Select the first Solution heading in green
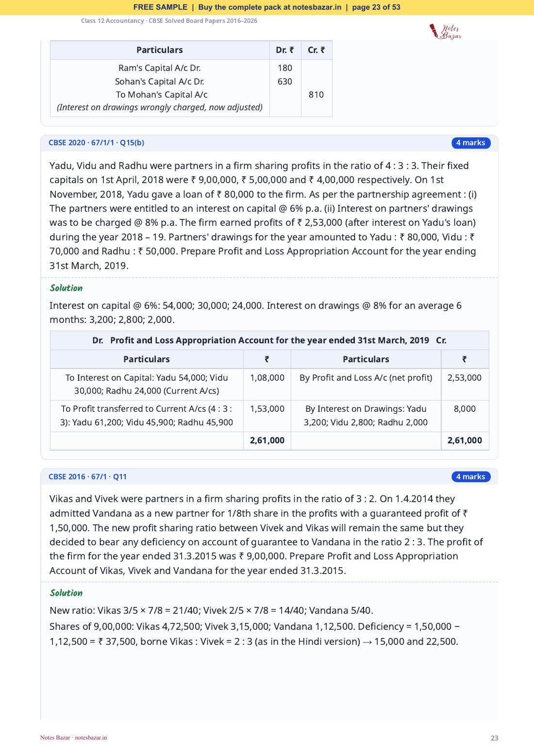 pos(66,288)
